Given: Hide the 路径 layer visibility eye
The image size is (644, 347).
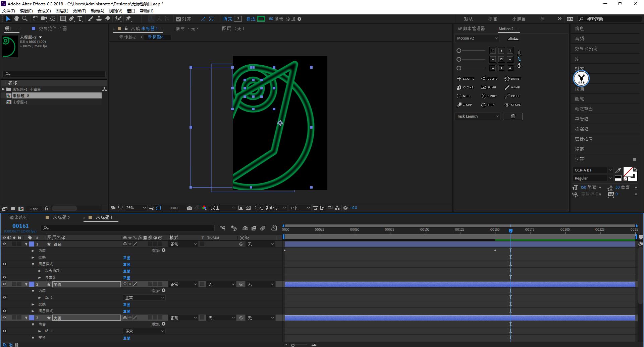Looking at the screenshot, I should pos(4,244).
